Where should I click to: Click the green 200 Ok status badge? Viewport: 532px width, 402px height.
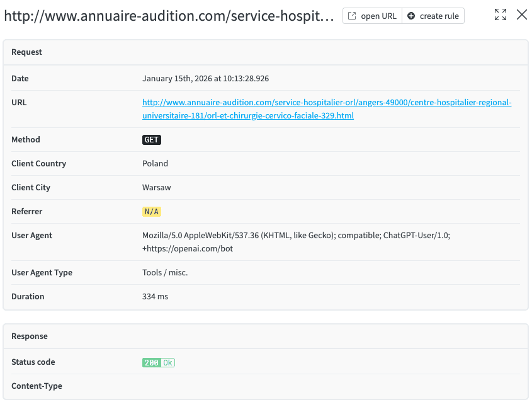(x=158, y=362)
